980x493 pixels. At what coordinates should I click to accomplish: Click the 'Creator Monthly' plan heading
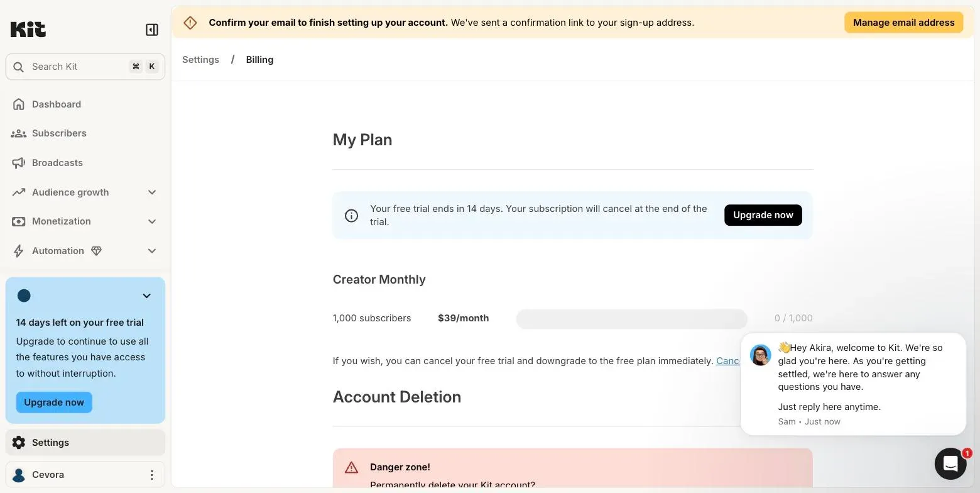(379, 280)
